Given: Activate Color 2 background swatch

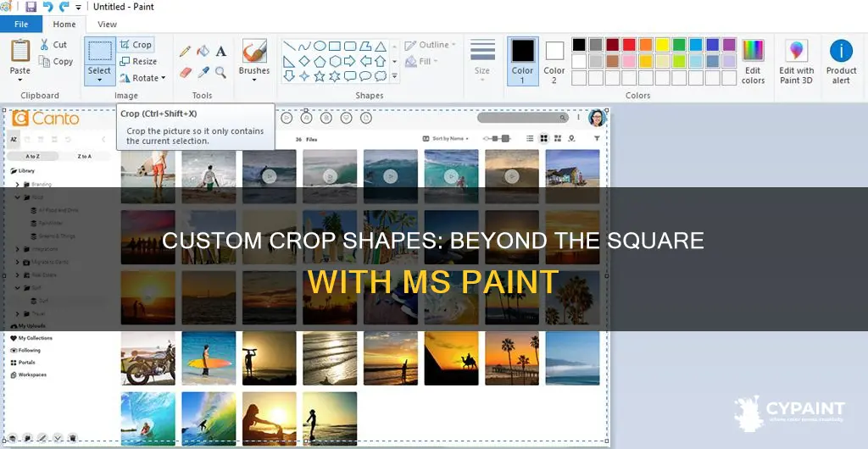Looking at the screenshot, I should tap(554, 61).
